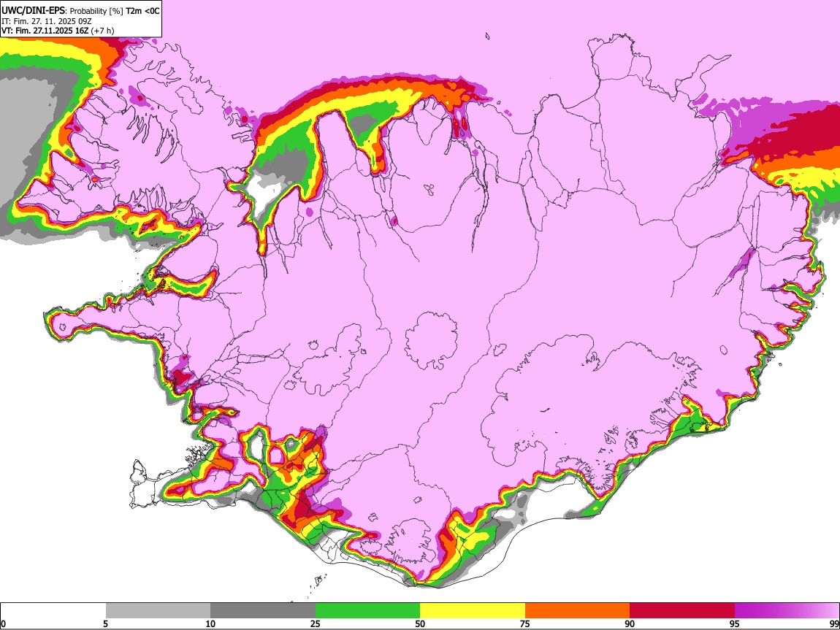
Task: Click the green 25-50 legend segment
Action: (x=367, y=610)
